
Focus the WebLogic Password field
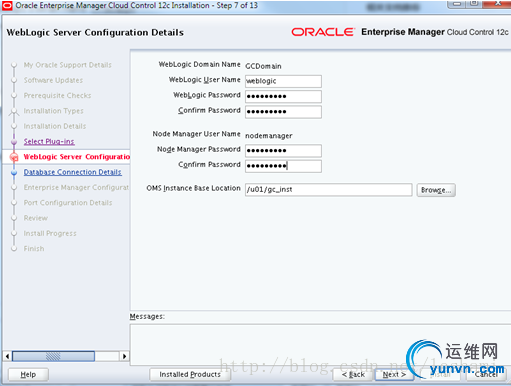click(283, 96)
